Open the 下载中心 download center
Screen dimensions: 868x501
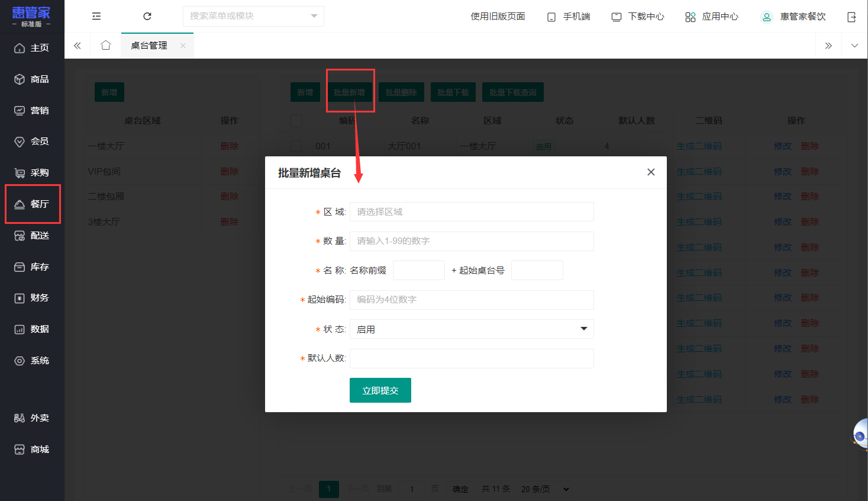[x=638, y=17]
